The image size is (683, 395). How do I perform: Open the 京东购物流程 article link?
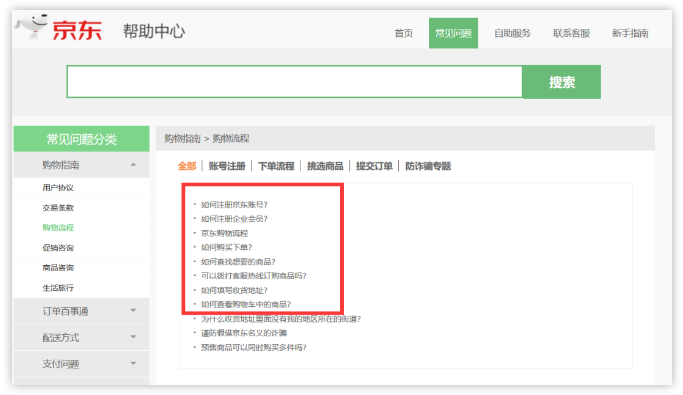224,233
